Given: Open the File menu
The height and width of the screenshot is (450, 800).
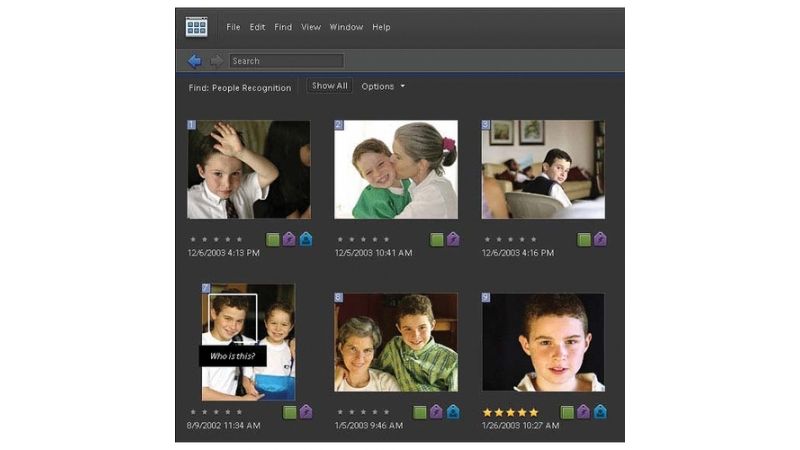Looking at the screenshot, I should pos(233,27).
